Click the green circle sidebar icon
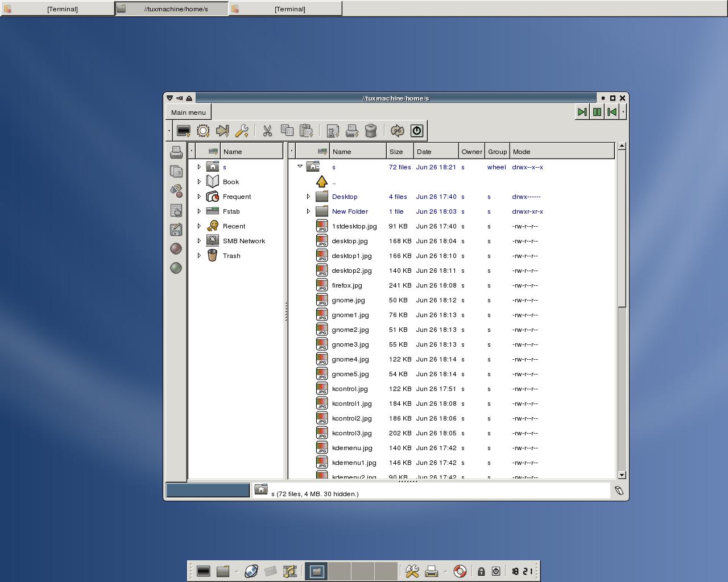 [x=176, y=268]
